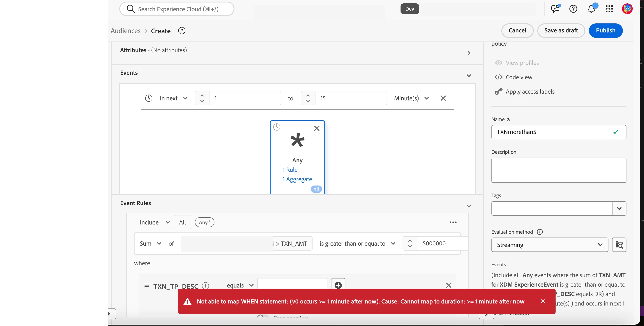Click the Description text area
This screenshot has width=644, height=326.
click(x=558, y=170)
